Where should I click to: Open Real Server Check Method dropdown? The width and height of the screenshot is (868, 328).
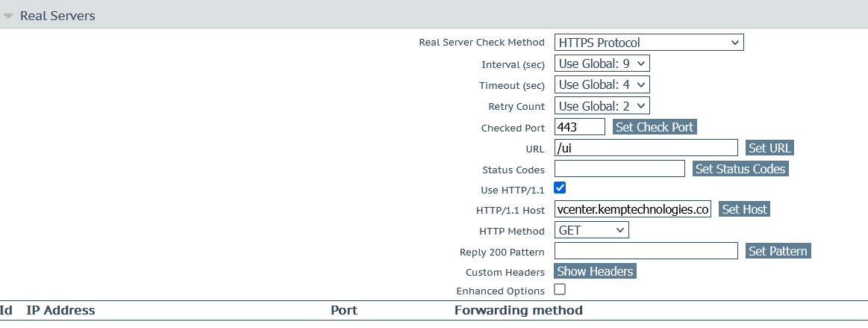coord(649,43)
